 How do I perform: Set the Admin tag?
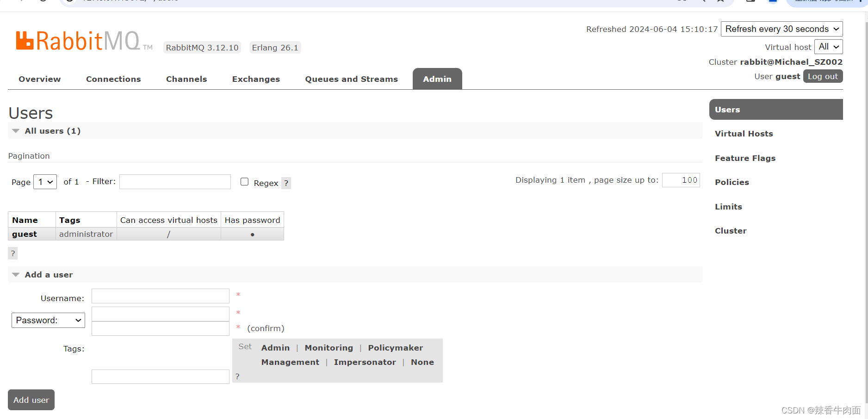[x=275, y=348]
